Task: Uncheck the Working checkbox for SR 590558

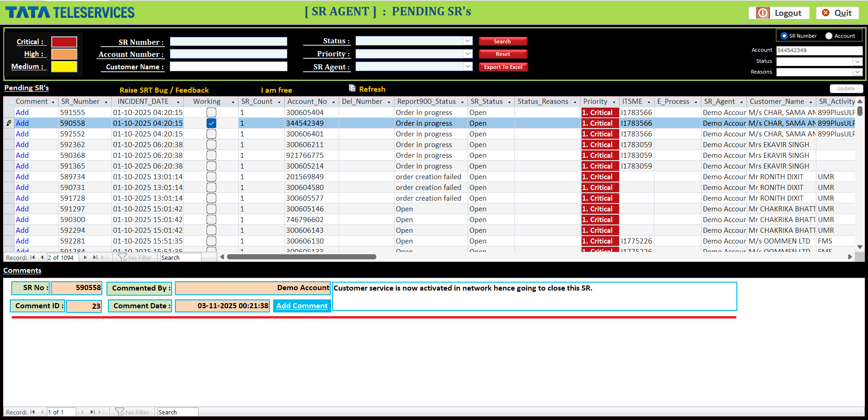Action: click(x=212, y=123)
